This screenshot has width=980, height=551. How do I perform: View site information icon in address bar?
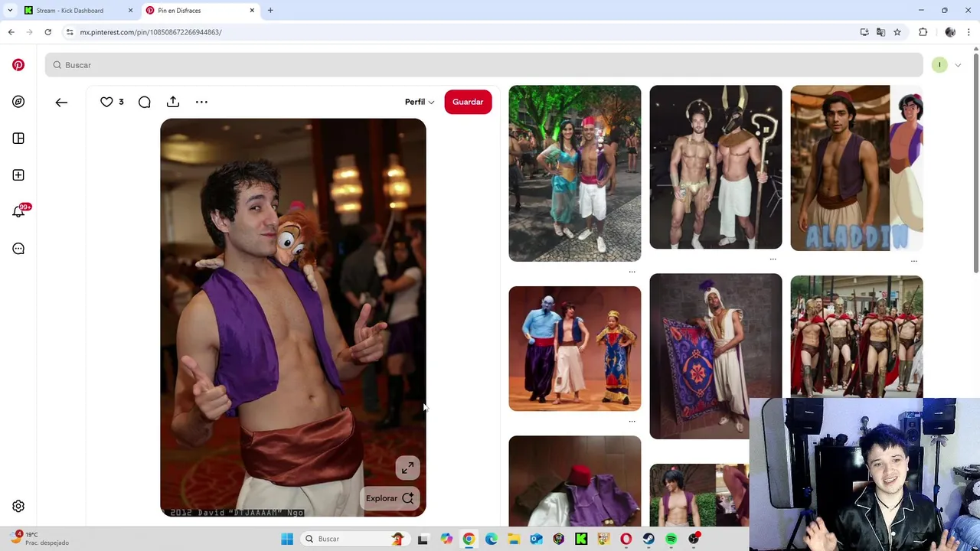pos(70,32)
